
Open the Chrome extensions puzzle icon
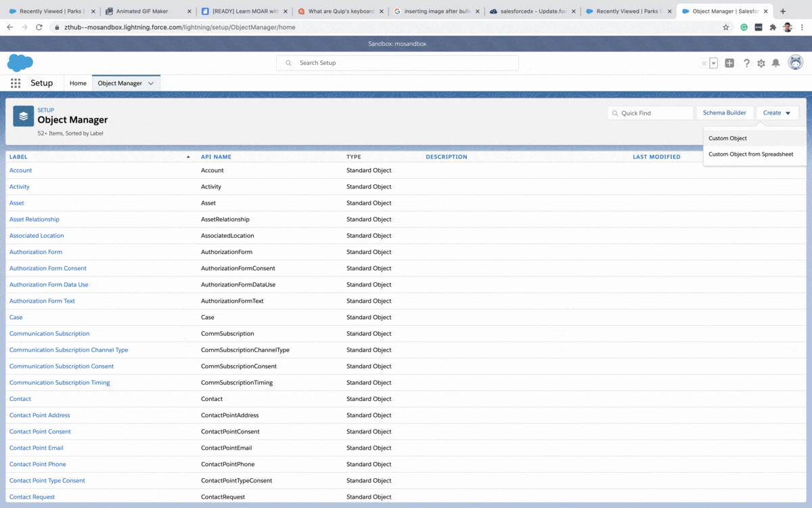tap(773, 27)
